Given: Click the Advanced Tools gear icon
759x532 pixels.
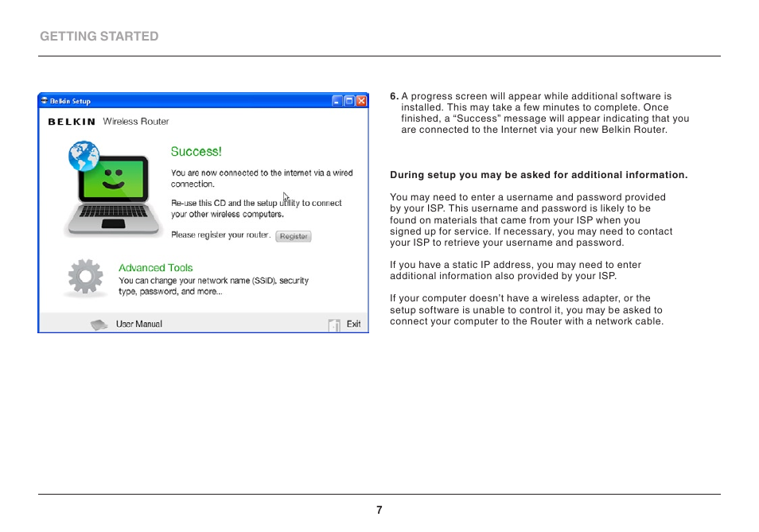Looking at the screenshot, I should (x=85, y=277).
